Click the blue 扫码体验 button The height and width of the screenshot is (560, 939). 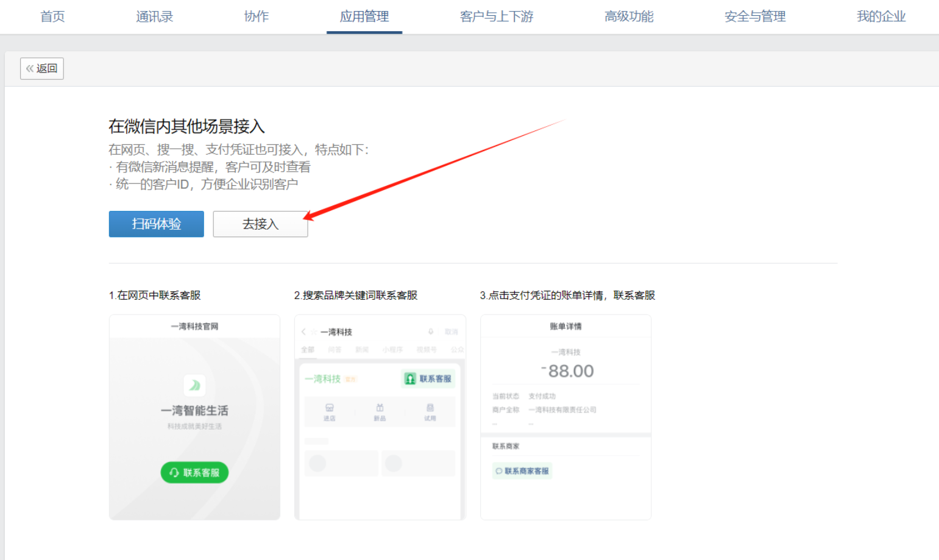[156, 224]
